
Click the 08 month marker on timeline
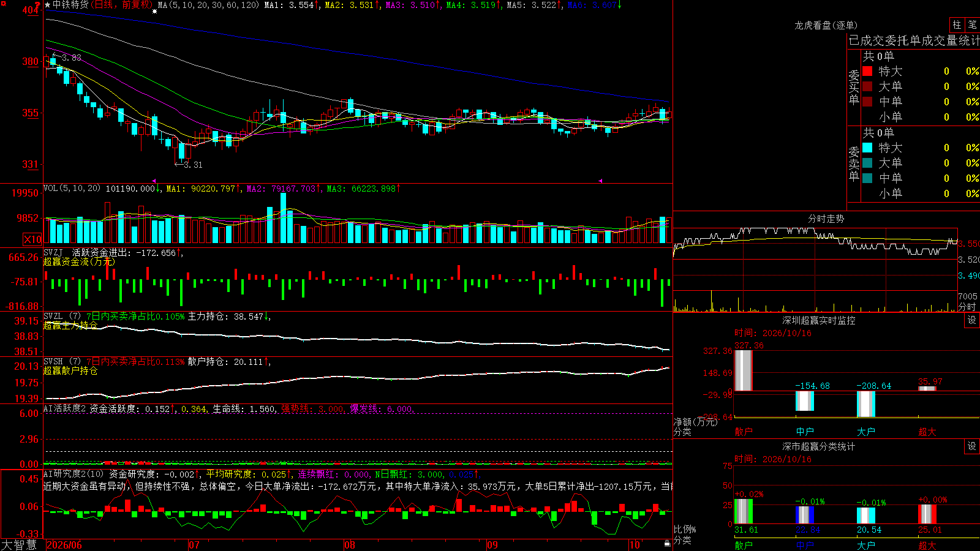(350, 545)
